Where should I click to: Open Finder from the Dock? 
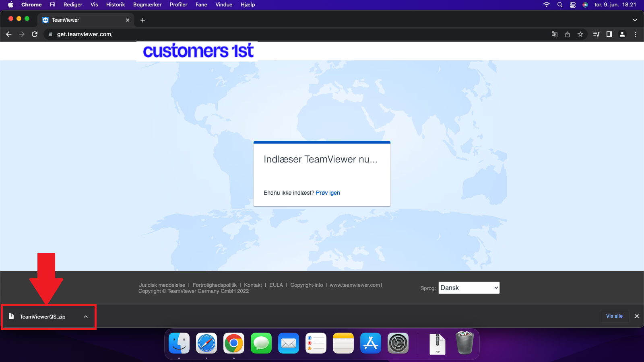[179, 343]
